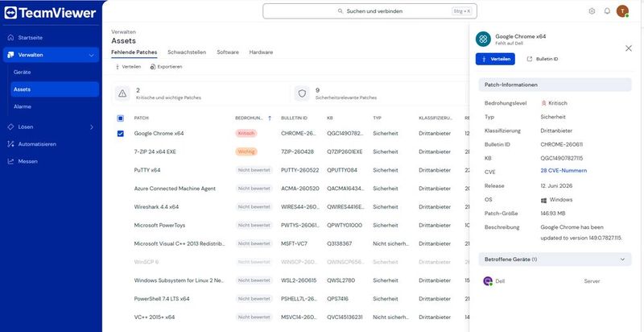Click the Messen chart icon
The height and width of the screenshot is (332, 644).
point(10,161)
